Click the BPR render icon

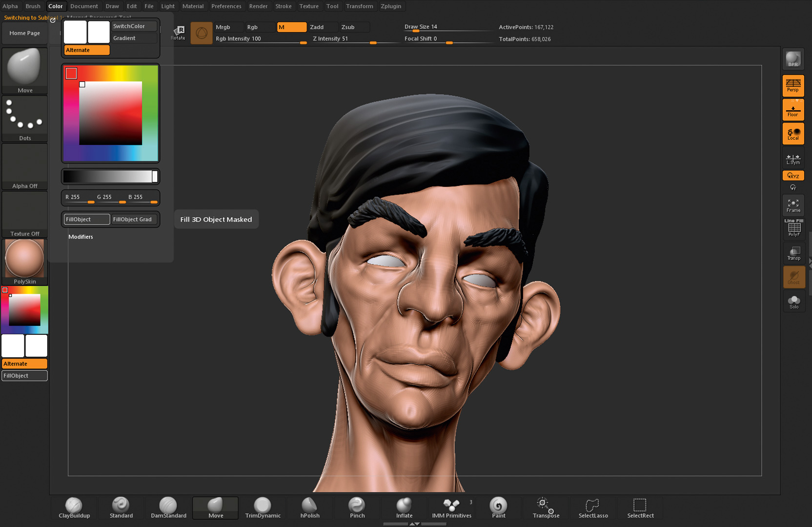793,60
